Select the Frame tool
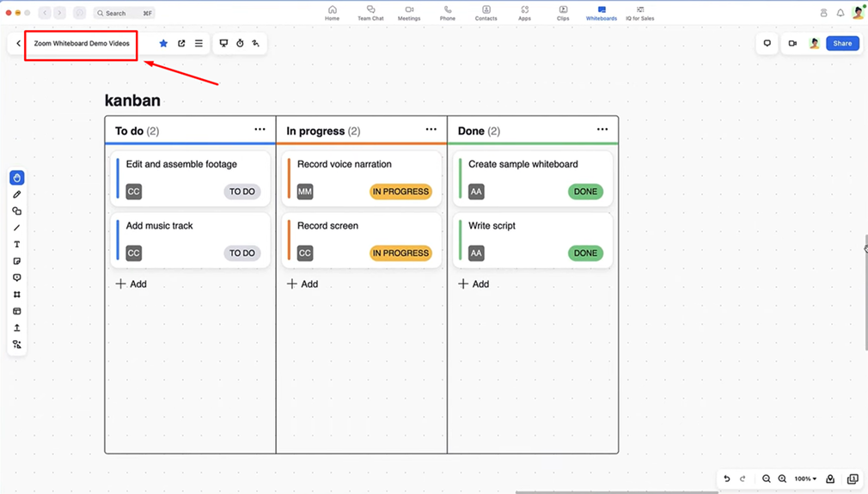The image size is (868, 494). click(16, 295)
